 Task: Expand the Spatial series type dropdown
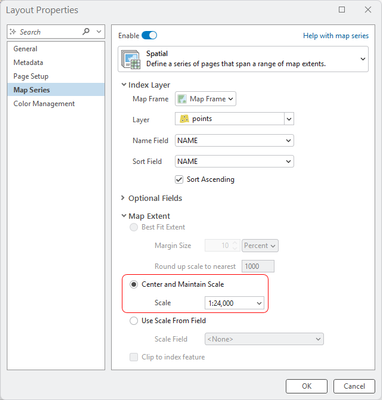pos(363,59)
